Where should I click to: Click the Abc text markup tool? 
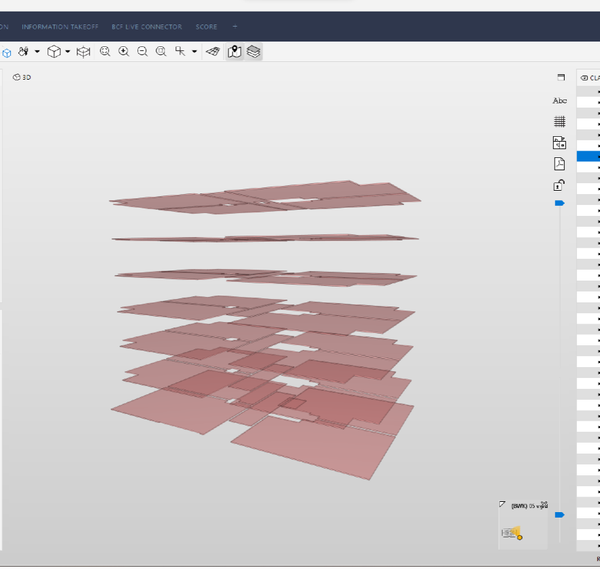pyautogui.click(x=560, y=101)
